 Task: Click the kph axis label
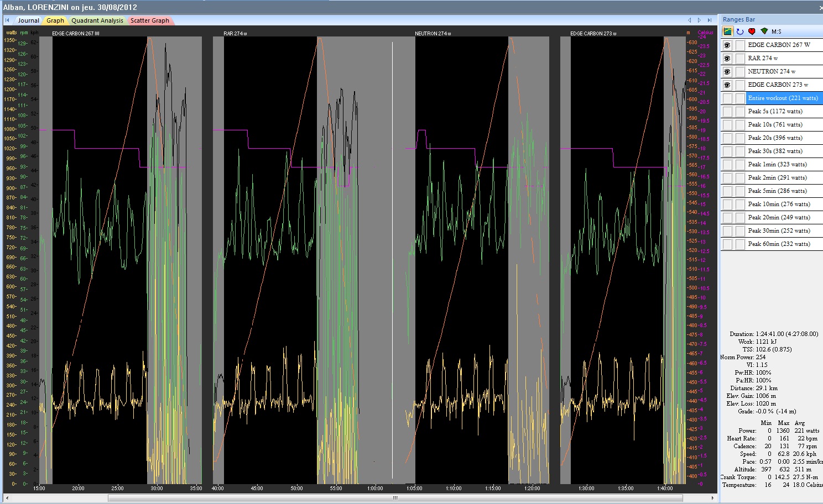click(35, 33)
